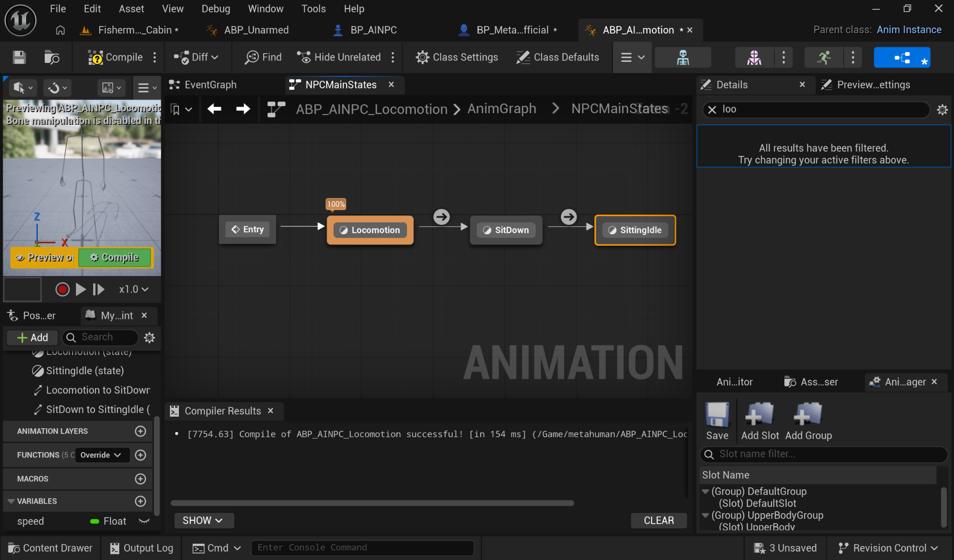The image size is (954, 560).
Task: Collapse the Variables section
Action: pos(11,501)
